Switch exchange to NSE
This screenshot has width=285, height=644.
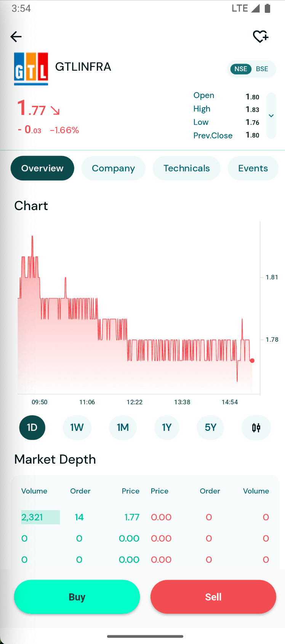click(x=241, y=69)
